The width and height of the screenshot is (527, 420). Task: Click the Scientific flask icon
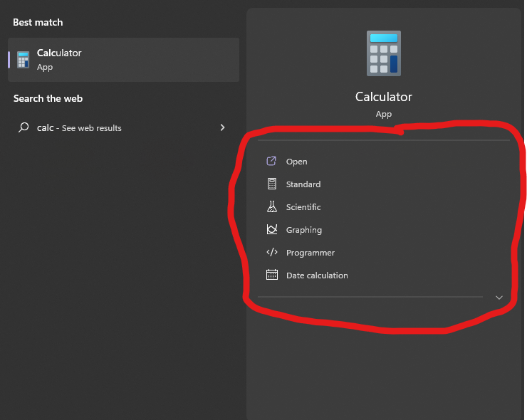[272, 206]
